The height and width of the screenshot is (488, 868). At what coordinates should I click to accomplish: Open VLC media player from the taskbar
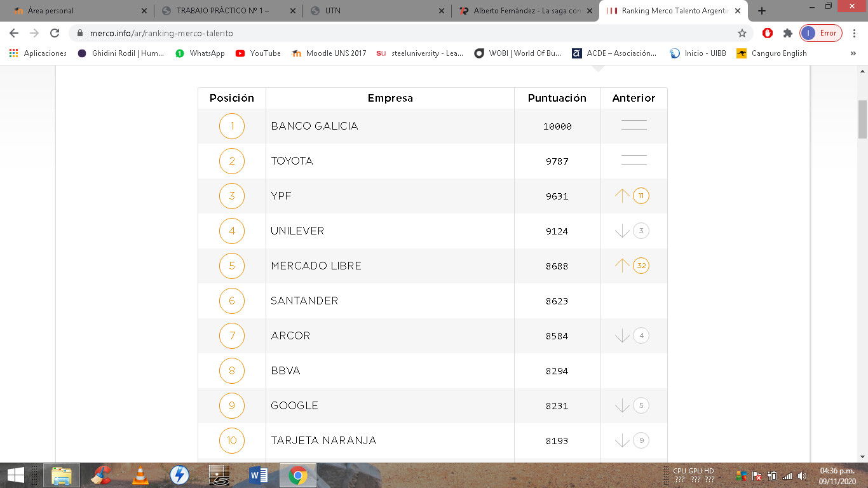tap(140, 475)
